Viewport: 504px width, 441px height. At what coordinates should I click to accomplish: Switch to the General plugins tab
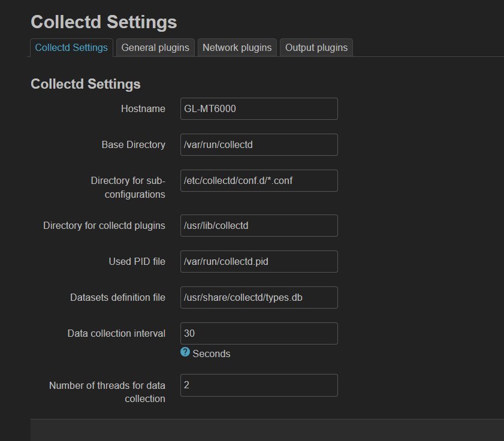(x=155, y=47)
